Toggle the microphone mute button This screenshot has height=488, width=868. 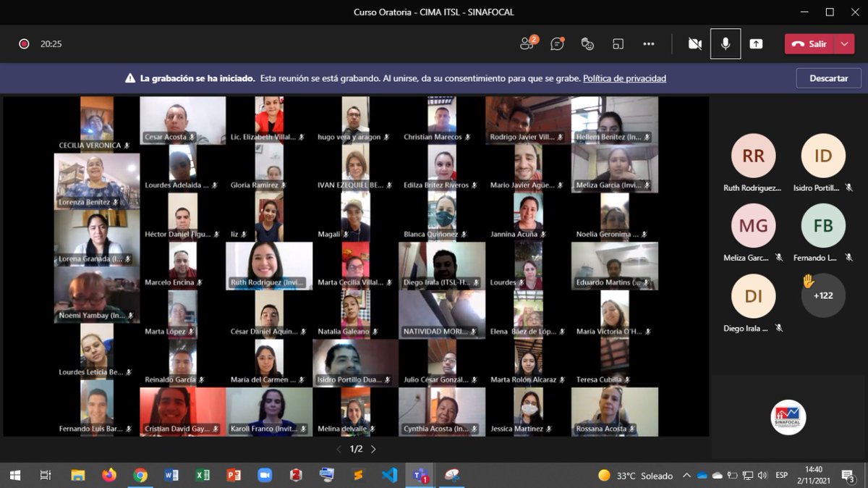(x=726, y=44)
